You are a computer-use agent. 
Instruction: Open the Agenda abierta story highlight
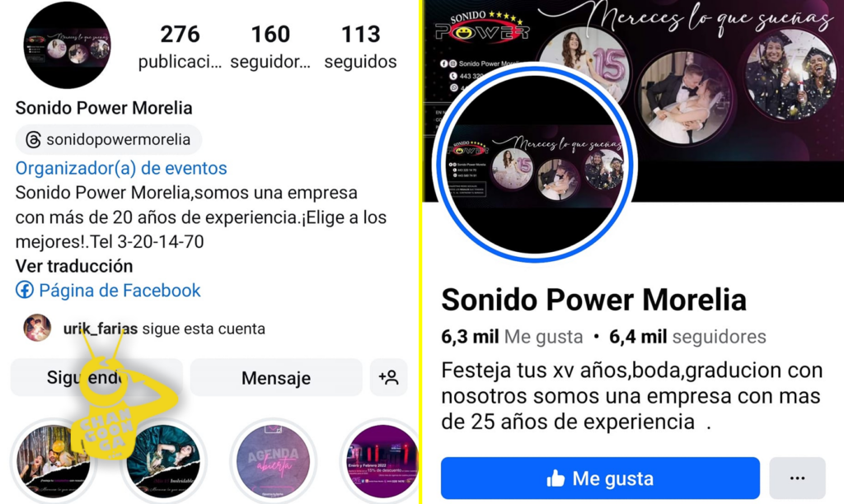pos(273,461)
